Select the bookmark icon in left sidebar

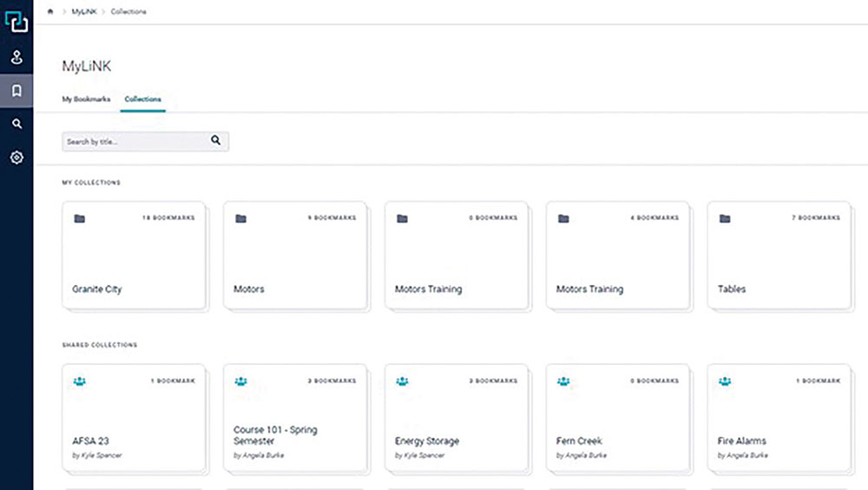pos(16,91)
